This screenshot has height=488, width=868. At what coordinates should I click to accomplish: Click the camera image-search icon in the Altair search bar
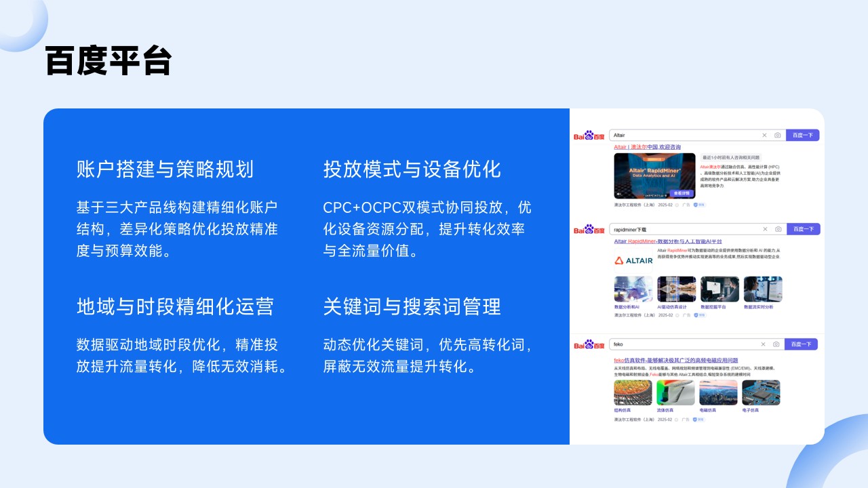(x=776, y=135)
